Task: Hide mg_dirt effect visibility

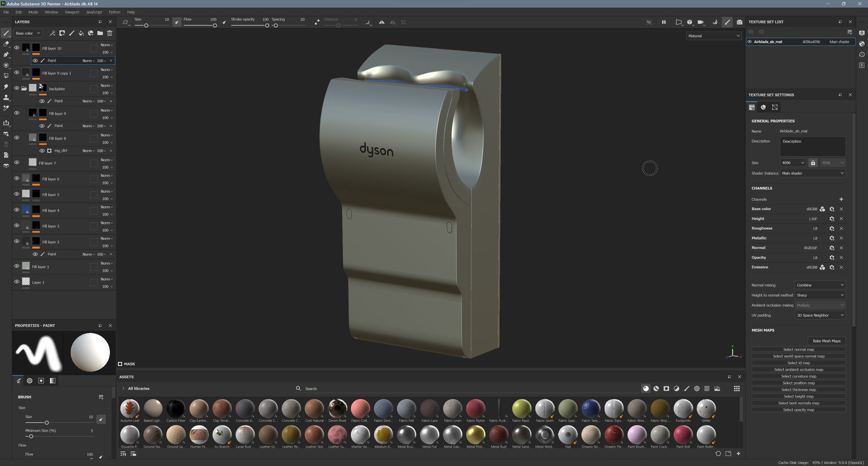Action: pyautogui.click(x=42, y=151)
